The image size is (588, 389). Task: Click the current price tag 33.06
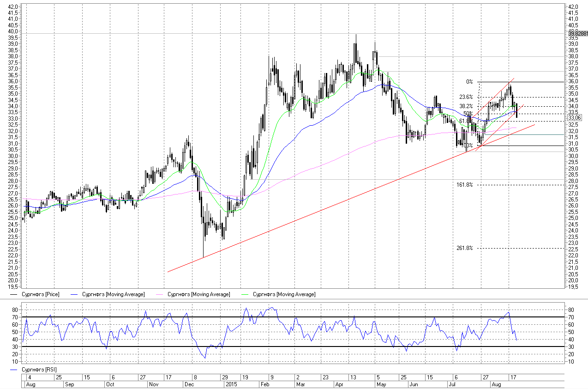tap(575, 117)
